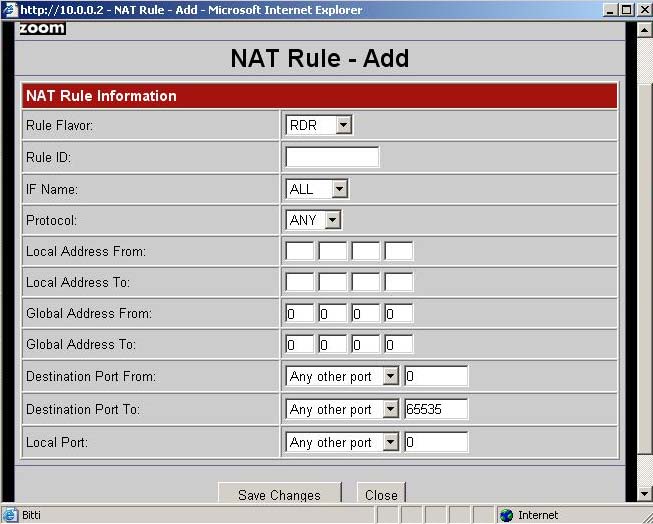Click the vertical scrollbar thumb
The height and width of the screenshot is (524, 653).
coord(644,269)
